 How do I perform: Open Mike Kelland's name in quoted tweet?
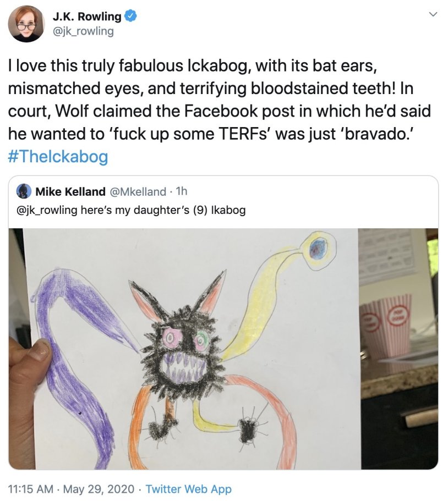tap(70, 192)
